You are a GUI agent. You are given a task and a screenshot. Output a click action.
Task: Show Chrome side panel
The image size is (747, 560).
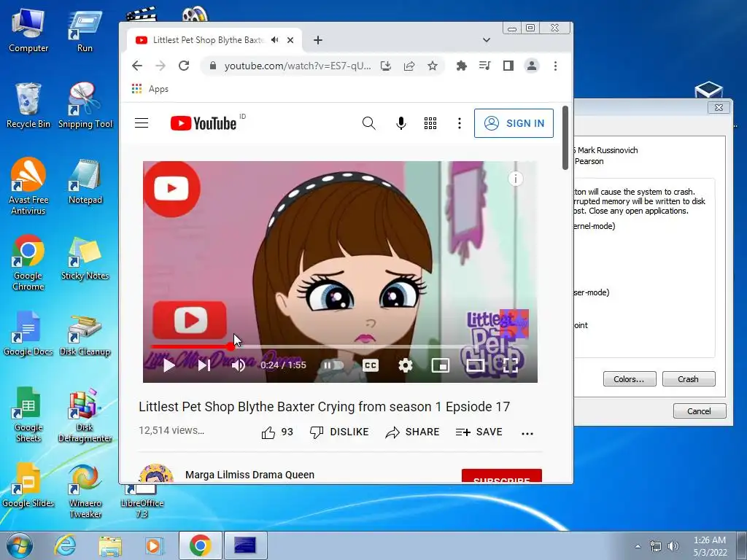(x=508, y=66)
